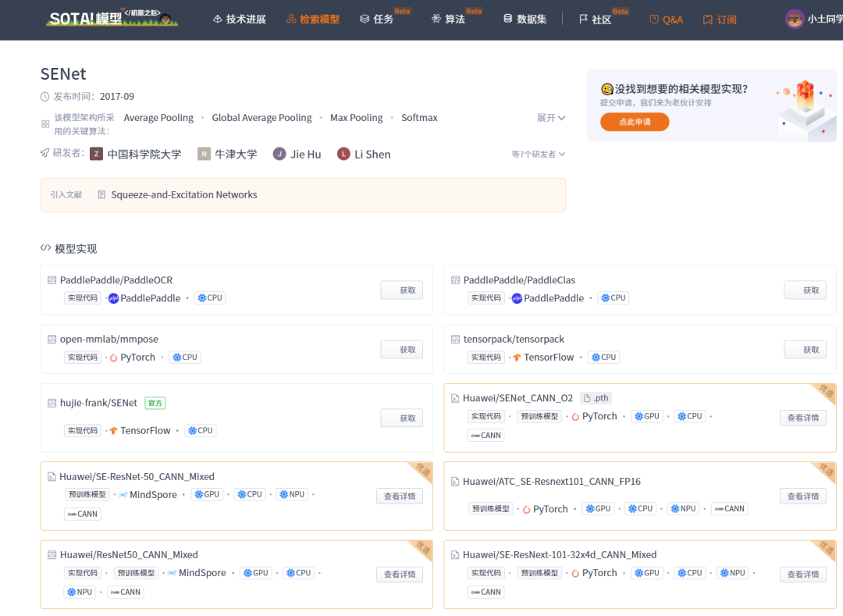
Task: Open Squeeze-and-Excitation Networks paper
Action: [184, 194]
